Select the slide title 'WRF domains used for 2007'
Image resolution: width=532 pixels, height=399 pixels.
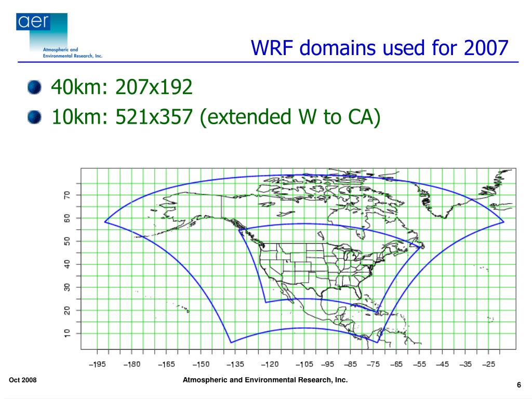pos(379,48)
